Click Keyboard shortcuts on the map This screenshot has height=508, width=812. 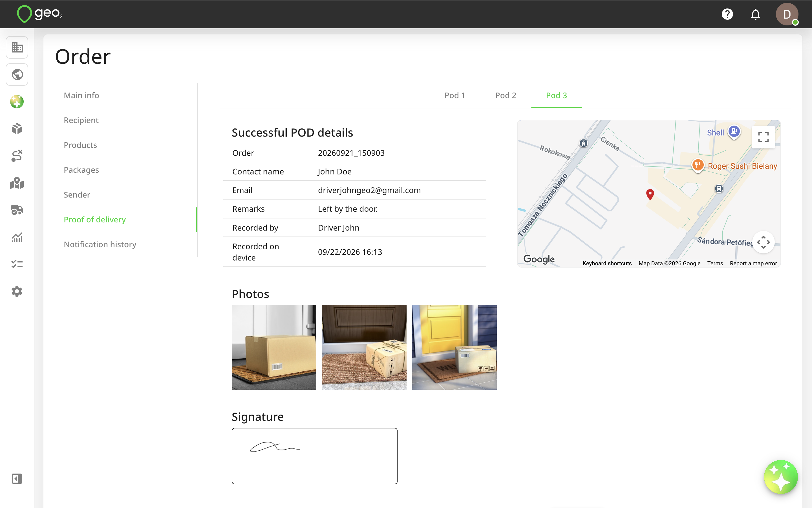tap(607, 263)
